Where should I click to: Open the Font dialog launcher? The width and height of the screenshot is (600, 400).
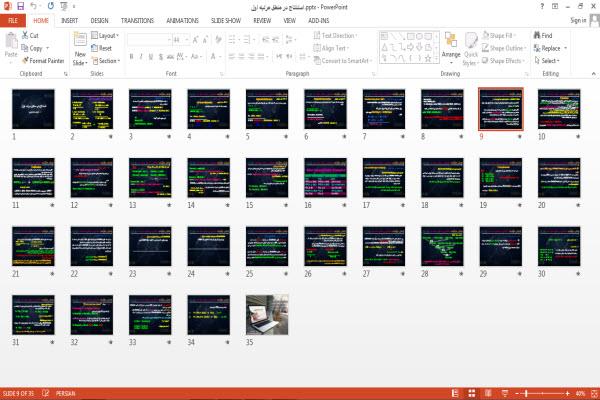click(222, 73)
